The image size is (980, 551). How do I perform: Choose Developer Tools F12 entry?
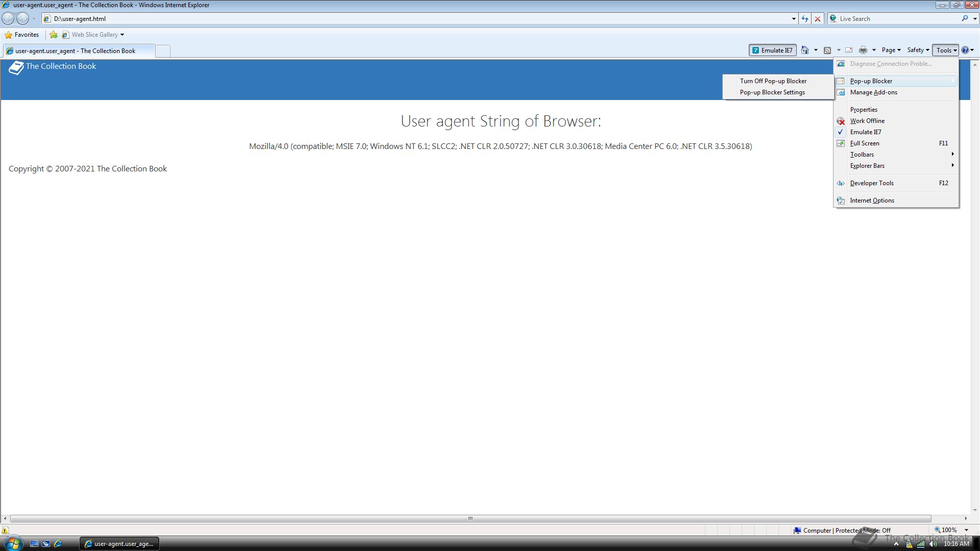point(896,183)
